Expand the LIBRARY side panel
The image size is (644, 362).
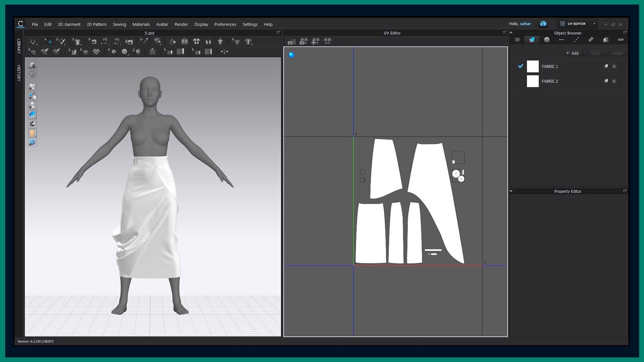tap(19, 46)
